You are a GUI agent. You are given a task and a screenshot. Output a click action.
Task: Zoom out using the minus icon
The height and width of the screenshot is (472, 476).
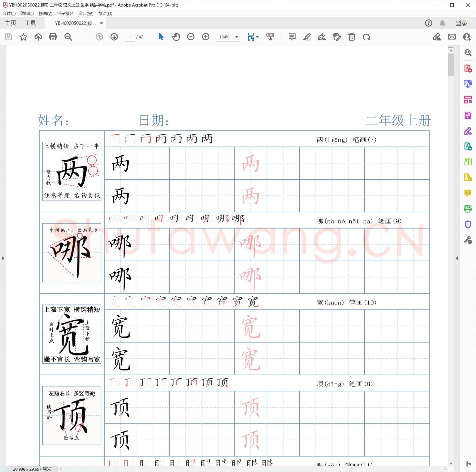(190, 37)
